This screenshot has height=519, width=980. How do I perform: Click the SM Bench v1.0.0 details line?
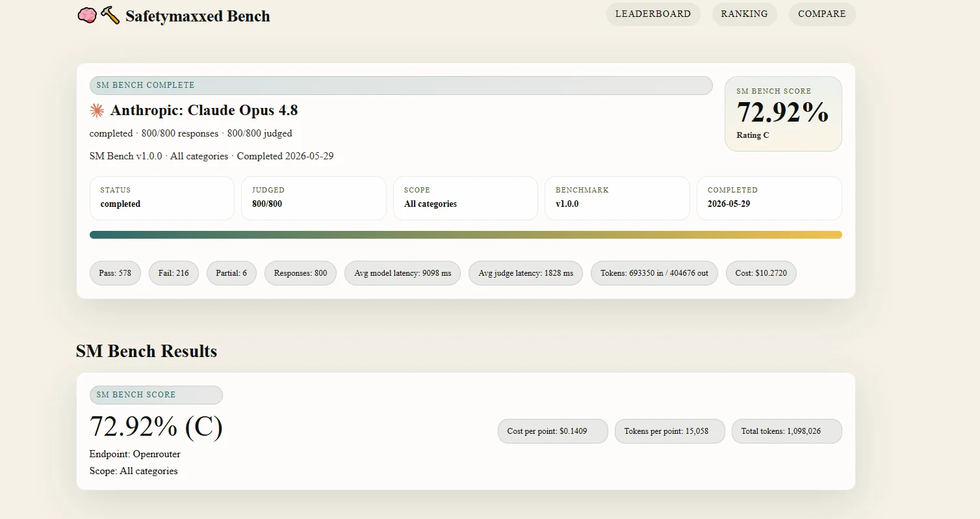coord(212,156)
